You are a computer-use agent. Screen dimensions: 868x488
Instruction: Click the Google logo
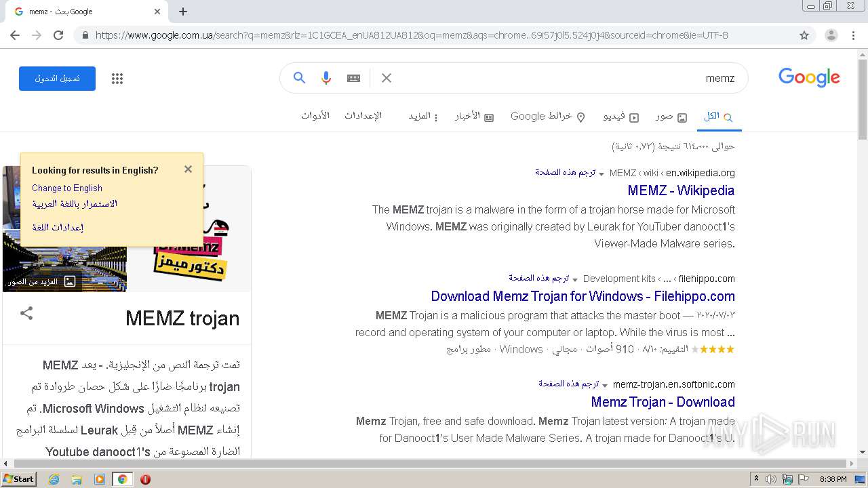pyautogui.click(x=809, y=77)
